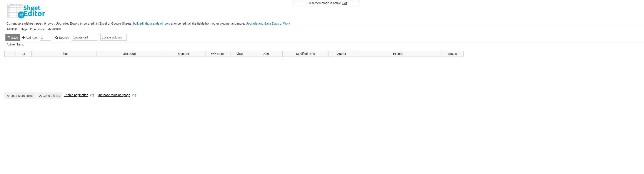The height and width of the screenshot is (174, 644).
Task: Click Load More Rows button
Action: (x=20, y=96)
